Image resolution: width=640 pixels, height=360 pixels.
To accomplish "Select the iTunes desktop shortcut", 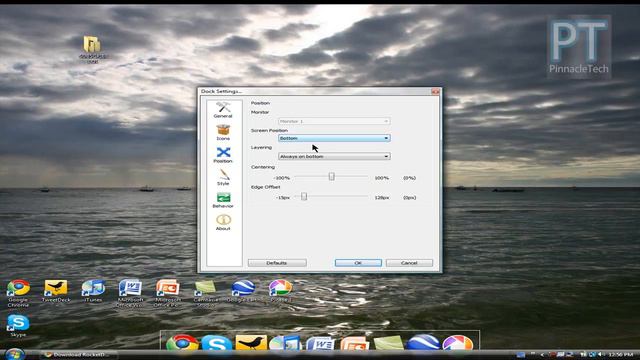I will coord(93,291).
